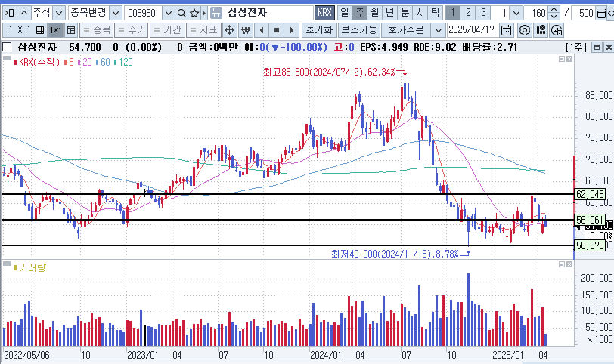The image size is (614, 364).
Task: Click the won currency symbol icon
Action: click(x=246, y=30)
